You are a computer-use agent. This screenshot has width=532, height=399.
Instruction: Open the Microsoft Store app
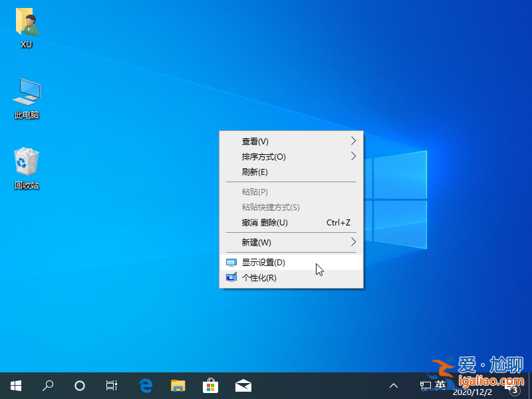click(210, 385)
